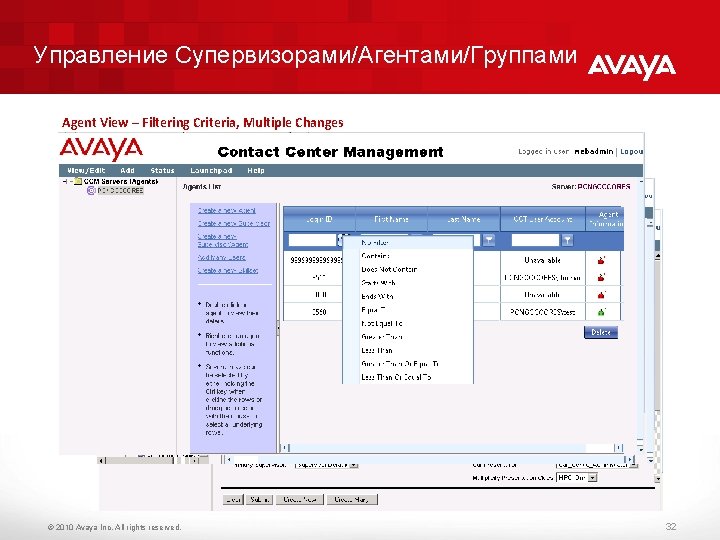Select the 9999999 Login ID cell
The height and width of the screenshot is (540, 720).
[x=316, y=260]
